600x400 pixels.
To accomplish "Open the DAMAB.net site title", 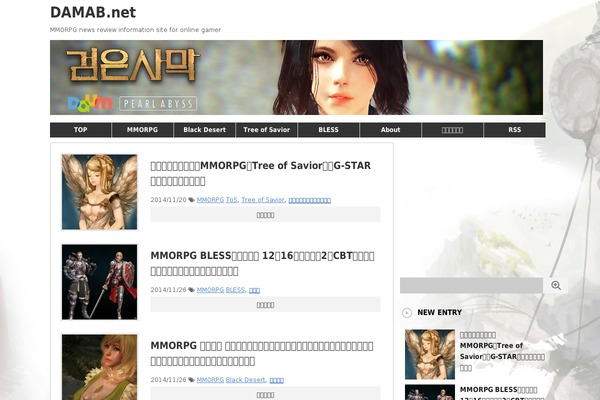I will coord(93,13).
